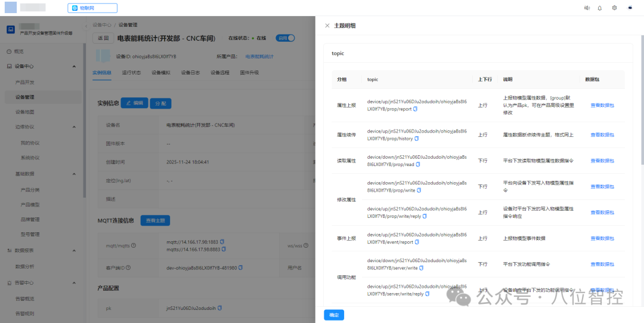Copy the prop/report topic path
The image size is (644, 323).
tap(415, 109)
